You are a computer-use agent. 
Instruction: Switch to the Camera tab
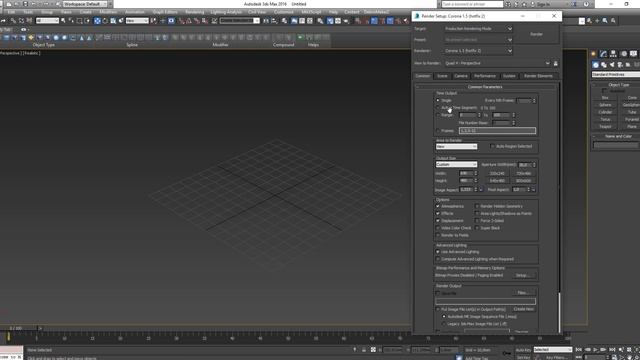click(x=461, y=76)
